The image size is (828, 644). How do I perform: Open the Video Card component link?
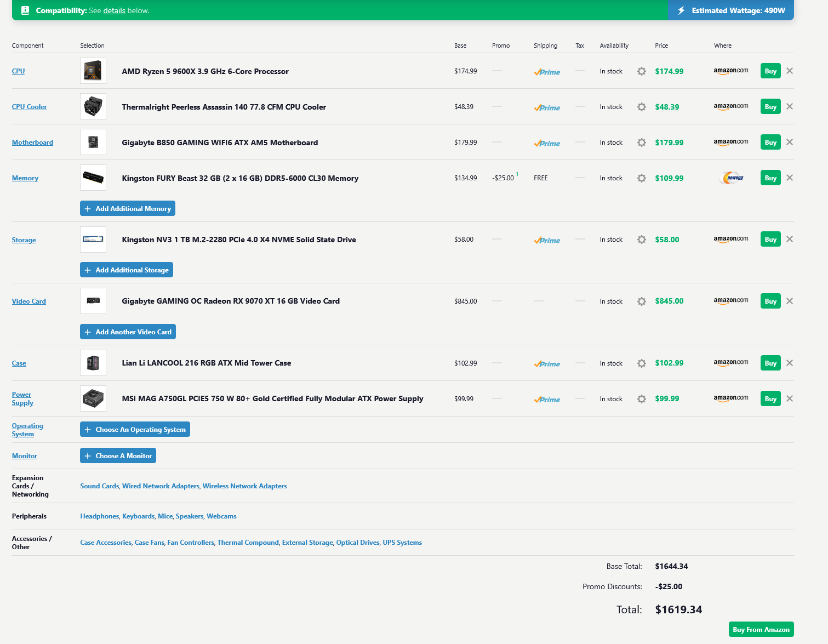pyautogui.click(x=29, y=301)
